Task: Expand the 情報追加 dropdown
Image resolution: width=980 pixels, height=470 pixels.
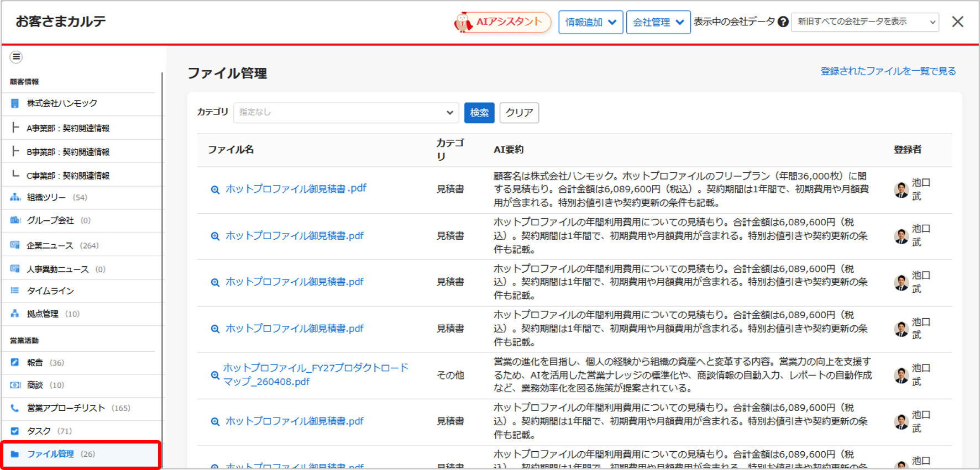Action: 590,22
